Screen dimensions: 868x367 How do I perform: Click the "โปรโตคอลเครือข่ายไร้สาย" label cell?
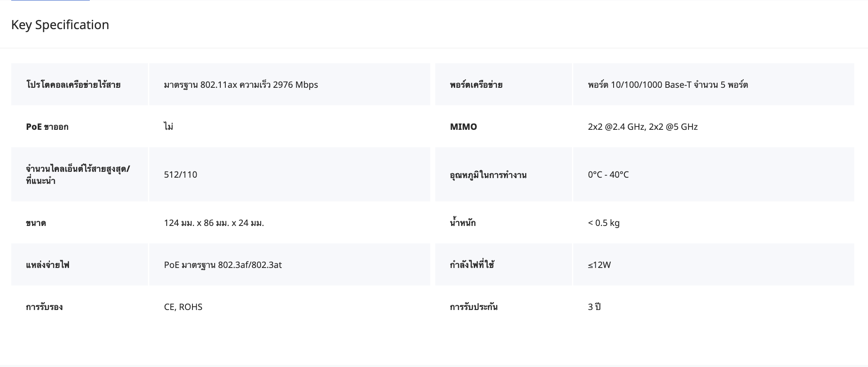(x=73, y=85)
